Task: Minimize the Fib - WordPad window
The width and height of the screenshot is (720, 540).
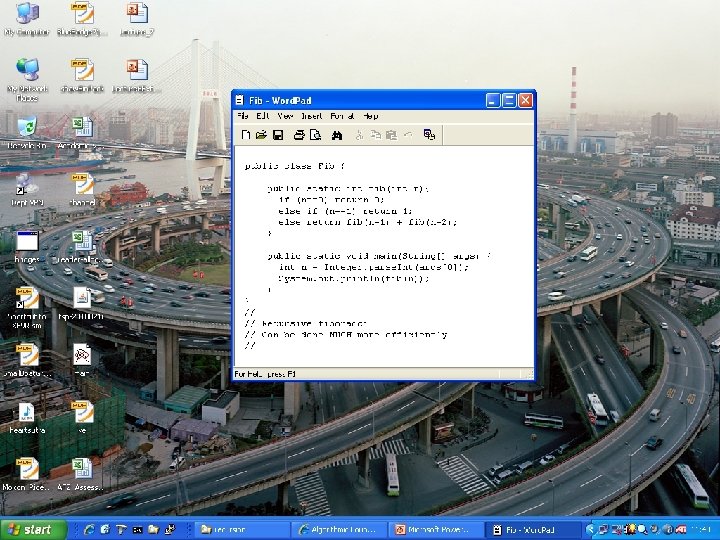Action: (x=493, y=101)
